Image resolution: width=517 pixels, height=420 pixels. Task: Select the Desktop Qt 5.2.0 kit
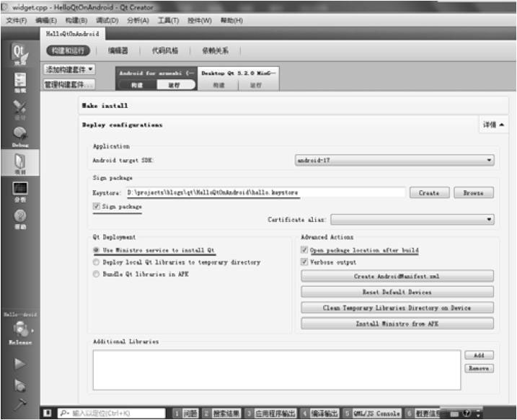(x=238, y=73)
